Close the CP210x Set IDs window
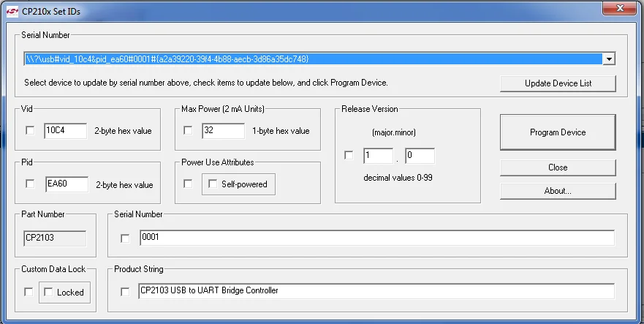The image size is (644, 324). (x=620, y=8)
